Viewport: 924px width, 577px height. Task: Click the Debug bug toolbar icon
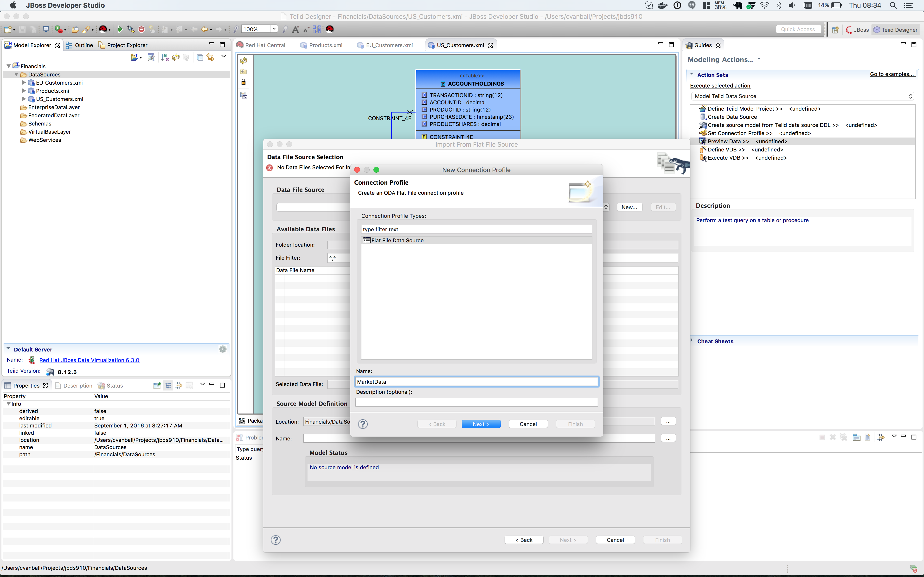[x=131, y=29]
